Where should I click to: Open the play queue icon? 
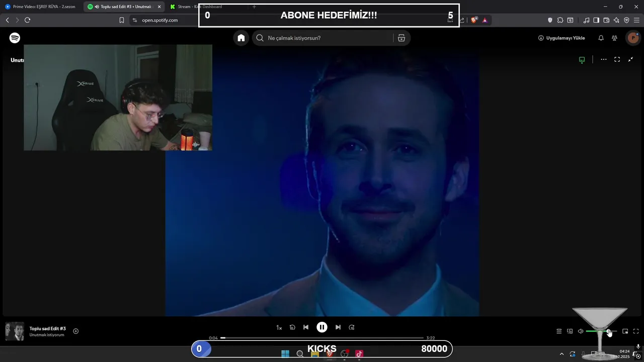click(x=559, y=331)
